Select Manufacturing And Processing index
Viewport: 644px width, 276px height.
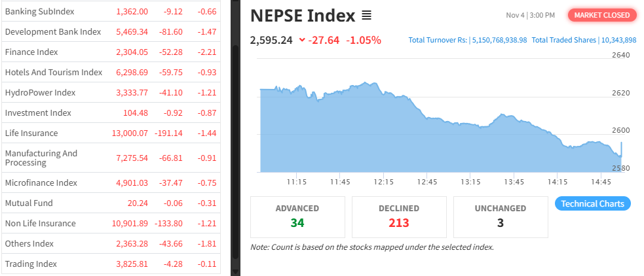(41, 158)
